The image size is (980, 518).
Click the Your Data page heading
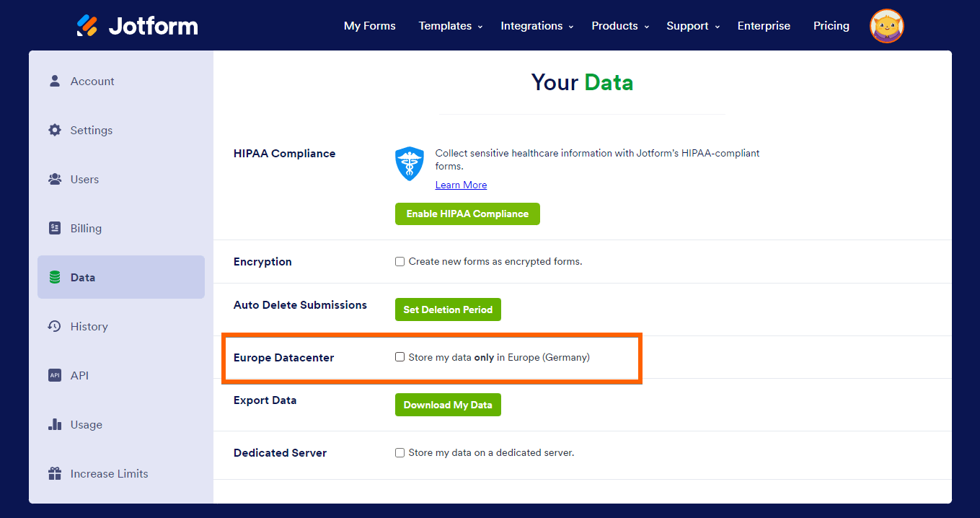tap(582, 82)
